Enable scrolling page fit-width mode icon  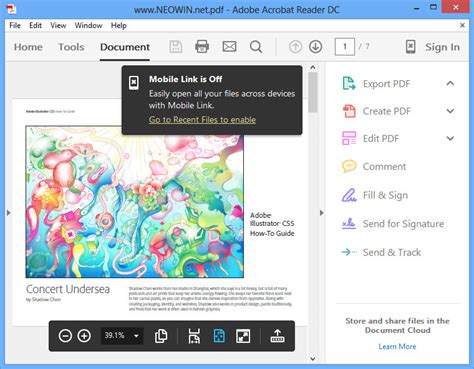(194, 336)
